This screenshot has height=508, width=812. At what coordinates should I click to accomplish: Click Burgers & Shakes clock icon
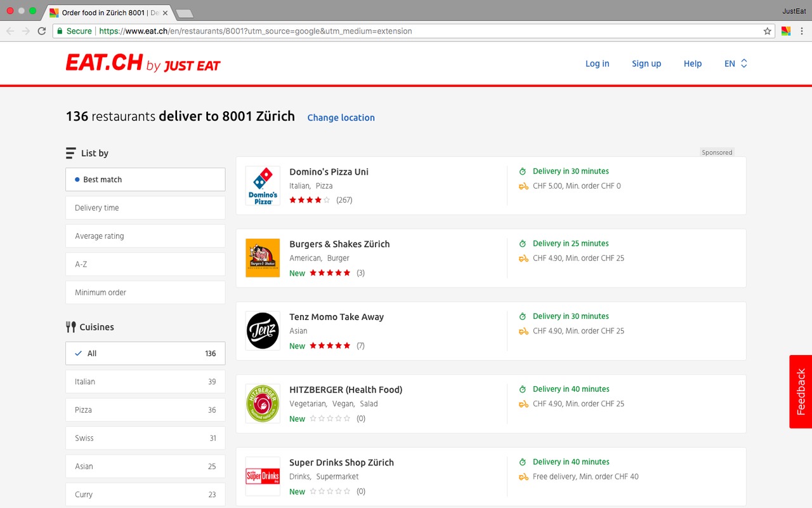coord(523,244)
